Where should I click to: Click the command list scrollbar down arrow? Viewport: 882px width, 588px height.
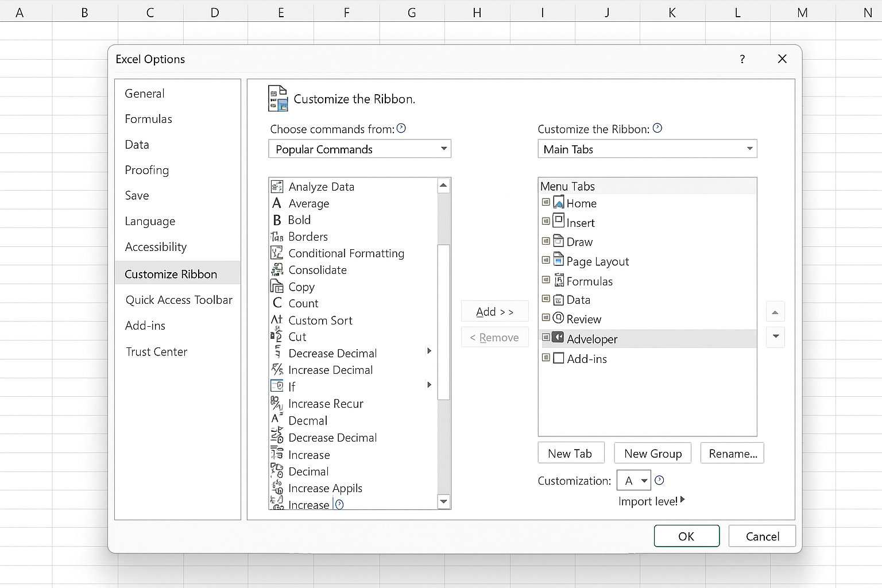(443, 501)
